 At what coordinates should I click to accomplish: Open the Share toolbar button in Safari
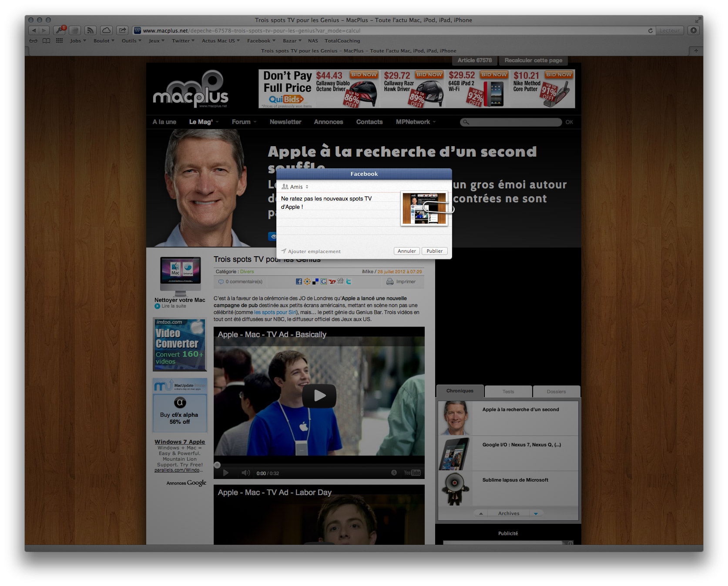point(122,30)
